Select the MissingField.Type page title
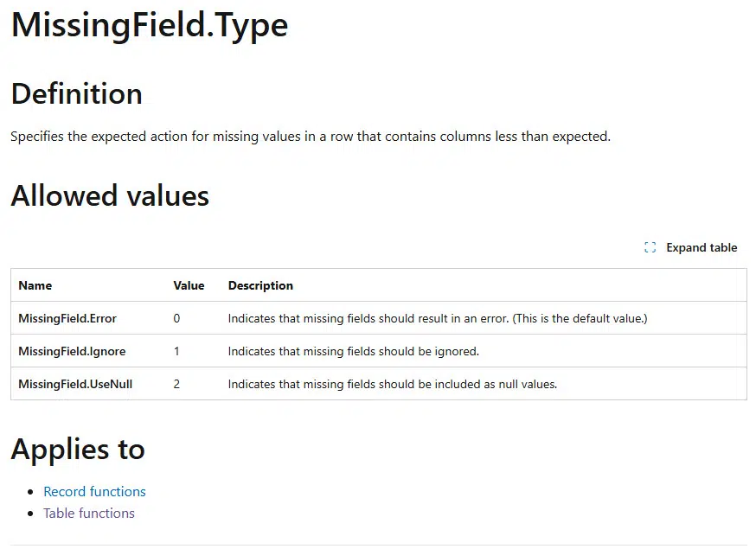The height and width of the screenshot is (549, 756). [x=149, y=26]
